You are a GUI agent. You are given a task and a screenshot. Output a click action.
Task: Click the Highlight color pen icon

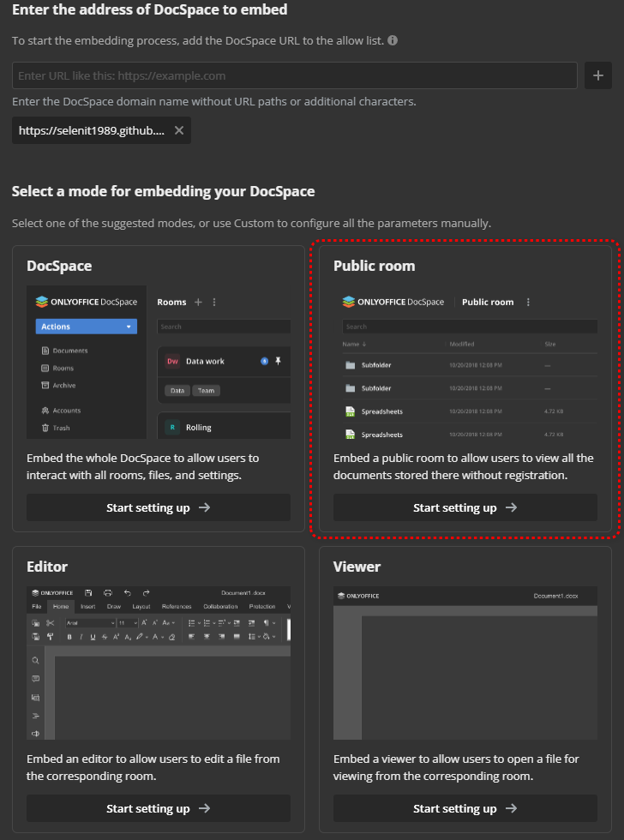point(140,637)
